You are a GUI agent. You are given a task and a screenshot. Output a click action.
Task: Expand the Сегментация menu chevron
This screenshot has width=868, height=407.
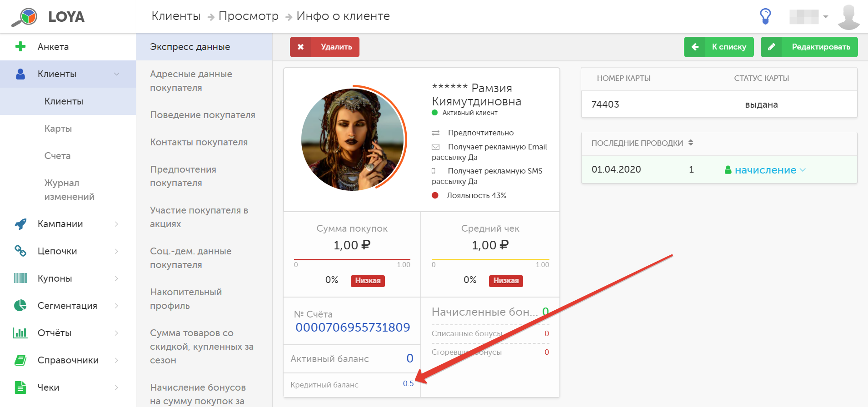click(117, 306)
